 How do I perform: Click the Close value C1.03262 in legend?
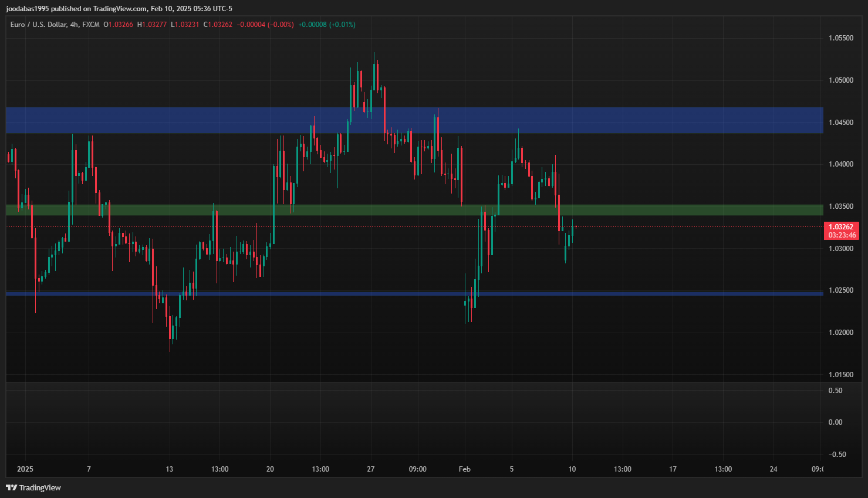(218, 25)
